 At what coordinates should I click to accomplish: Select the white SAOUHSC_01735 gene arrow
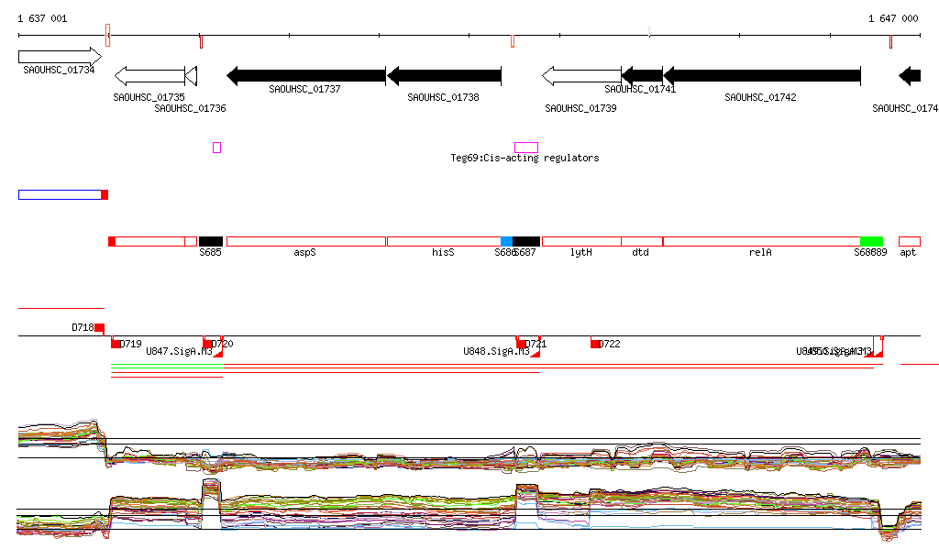click(149, 76)
